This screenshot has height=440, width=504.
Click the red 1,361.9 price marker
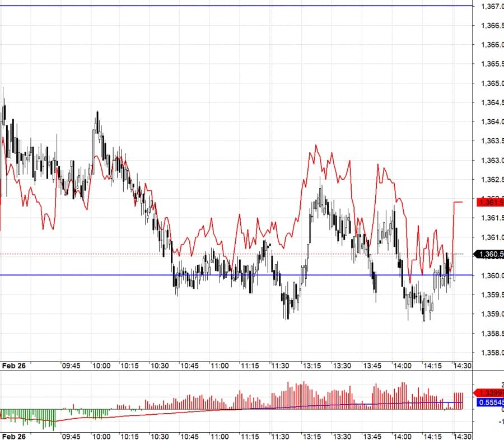pyautogui.click(x=489, y=202)
